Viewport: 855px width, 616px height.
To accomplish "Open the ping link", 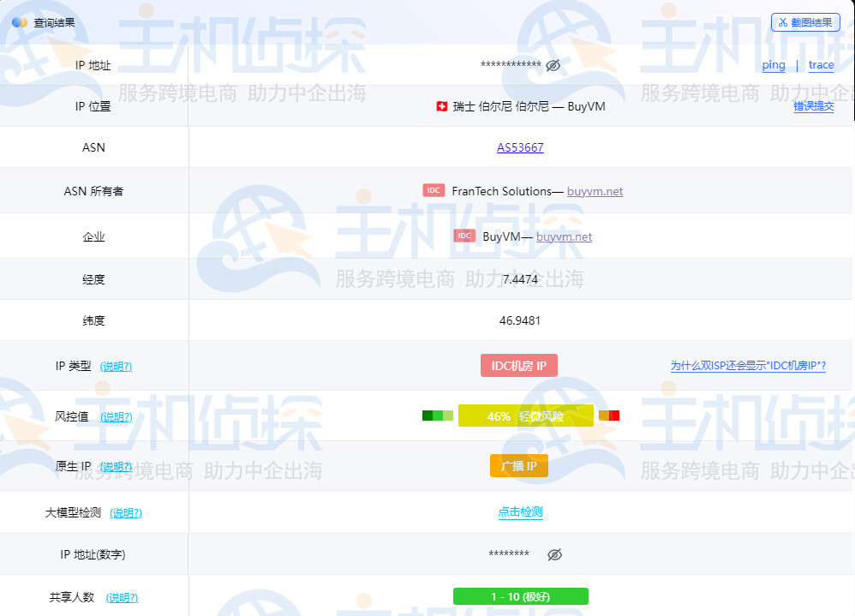I will [x=772, y=64].
